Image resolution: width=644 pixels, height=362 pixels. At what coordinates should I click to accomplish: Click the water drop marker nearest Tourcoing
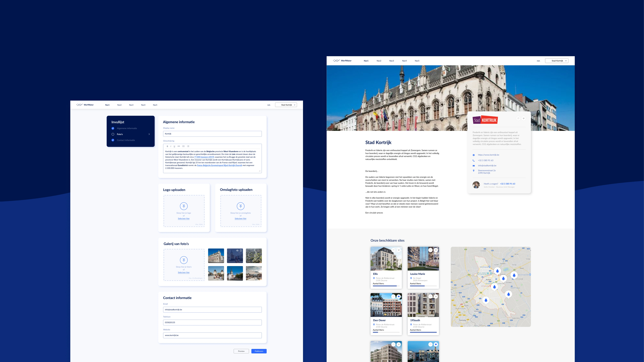[486, 300]
